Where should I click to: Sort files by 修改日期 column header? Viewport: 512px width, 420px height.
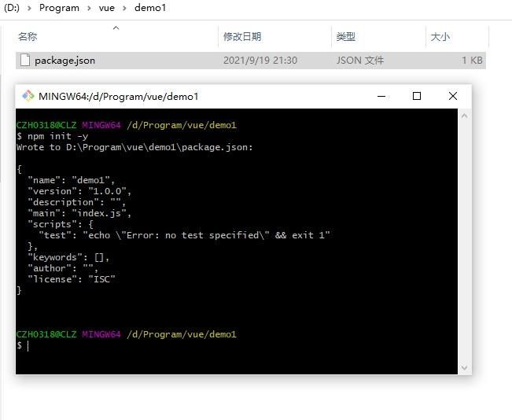[x=241, y=37]
